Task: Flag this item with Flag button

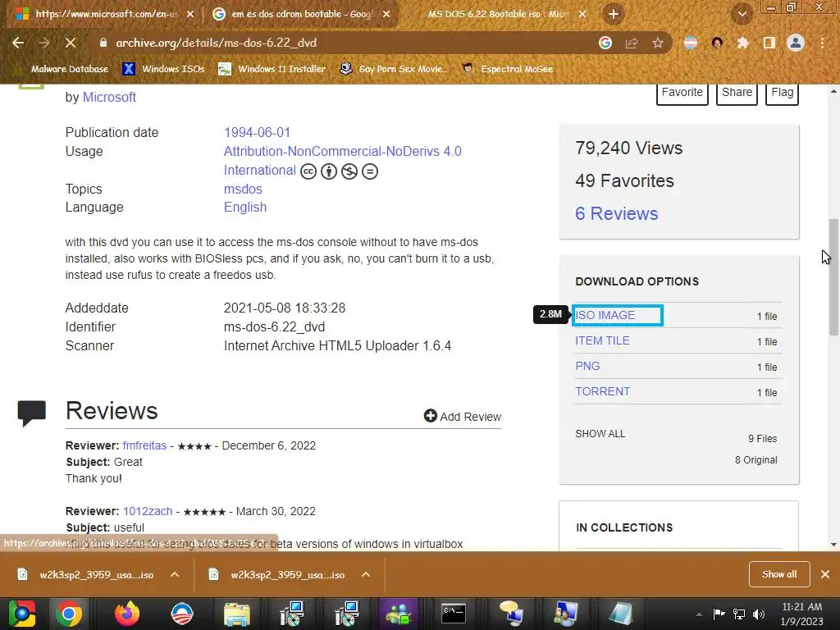Action: (x=782, y=93)
